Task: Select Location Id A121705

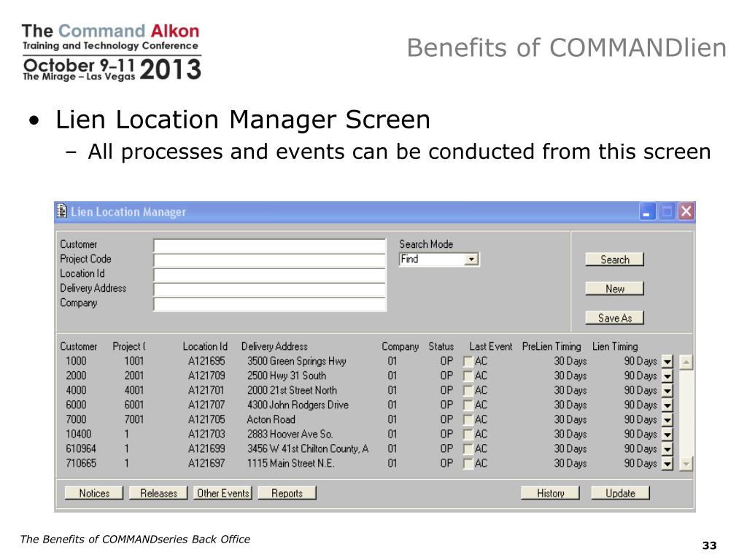Action: (206, 419)
